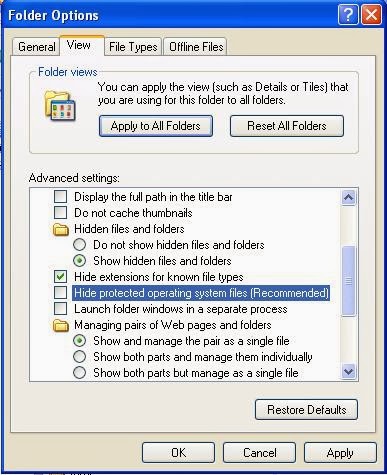Enable Display the full path in title bar
The height and width of the screenshot is (475, 387).
tap(60, 197)
